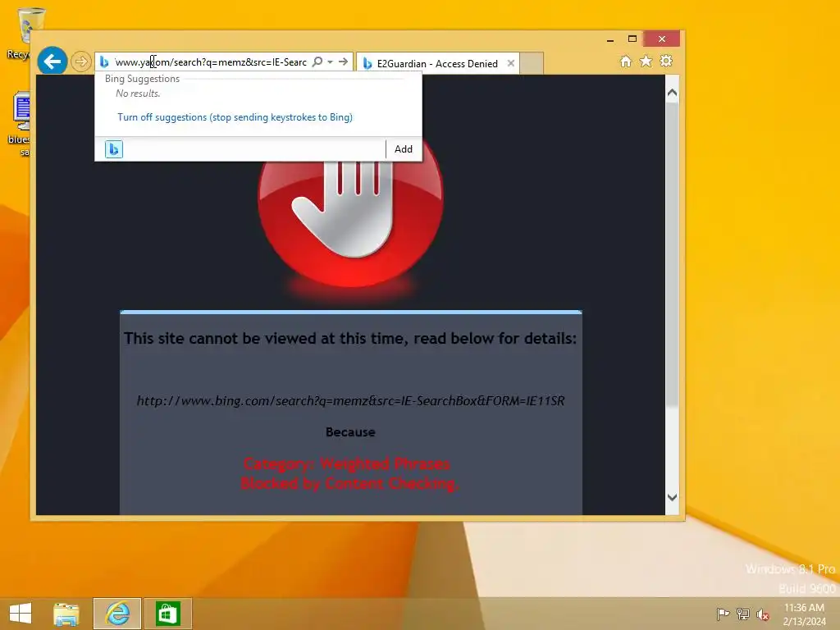Click the search magnifier in address bar
Screen dimensions: 840x630
pos(317,62)
